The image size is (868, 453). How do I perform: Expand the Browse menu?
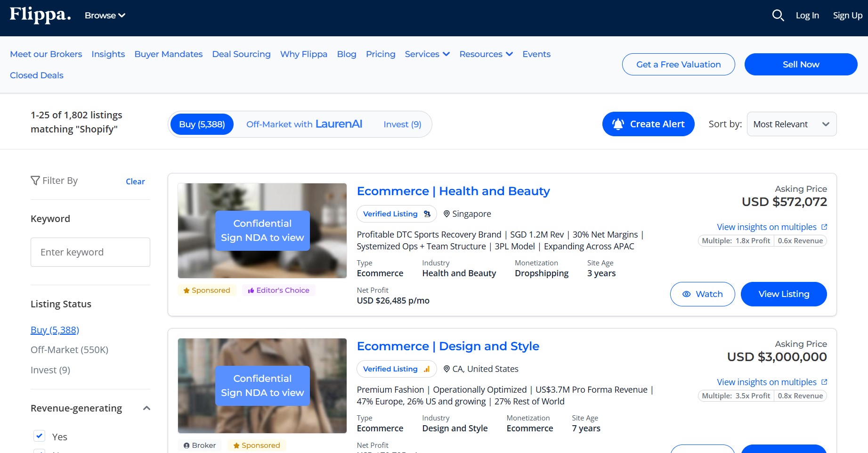(x=105, y=16)
